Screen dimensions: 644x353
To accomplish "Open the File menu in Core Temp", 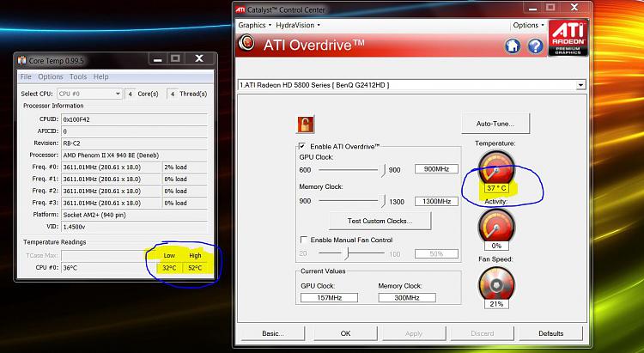I will (26, 76).
